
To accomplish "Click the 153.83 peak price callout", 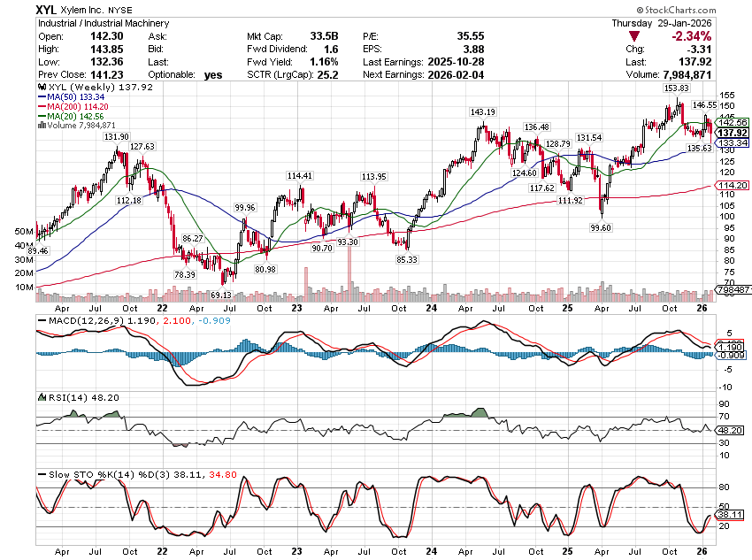I will 676,88.
